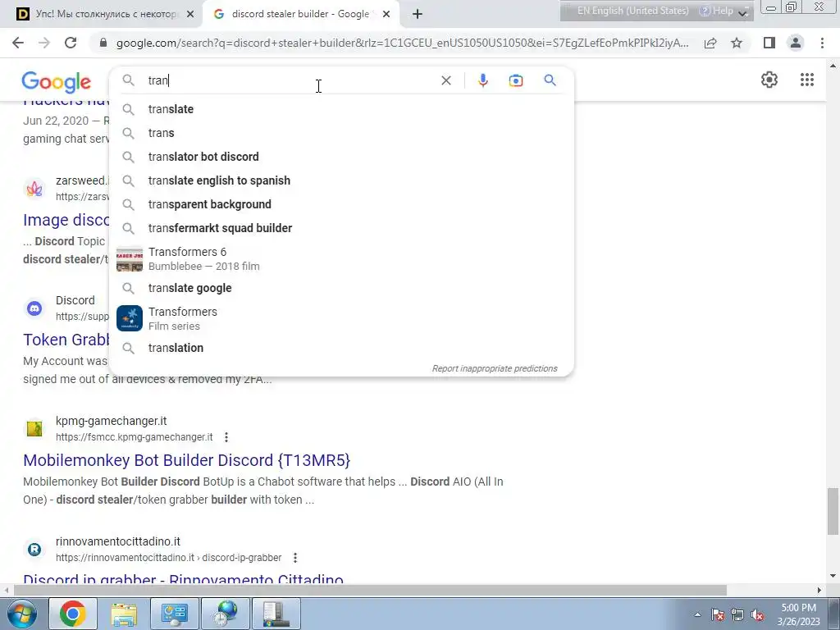Viewport: 840px width, 630px height.
Task: Click the language bar Help button
Action: coord(716,11)
